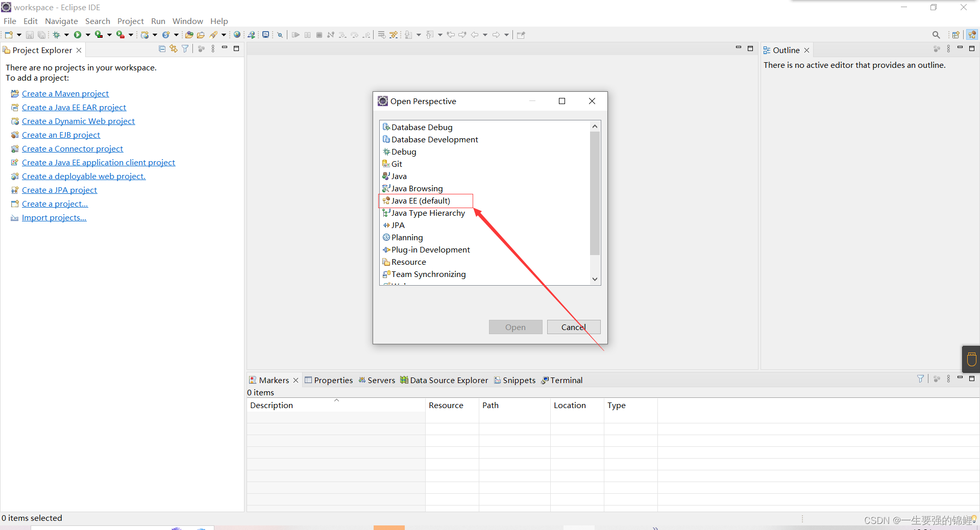Switch to the Data Source Explorer tab

444,380
